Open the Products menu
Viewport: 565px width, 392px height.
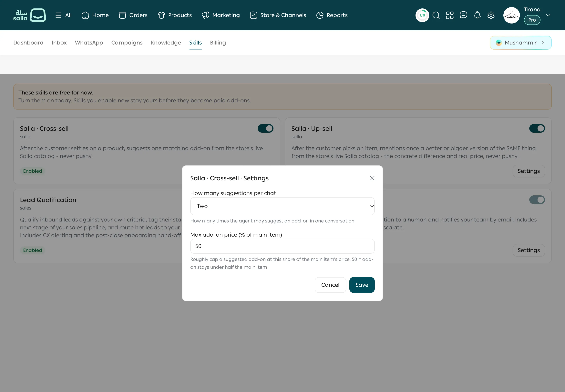coord(175,15)
